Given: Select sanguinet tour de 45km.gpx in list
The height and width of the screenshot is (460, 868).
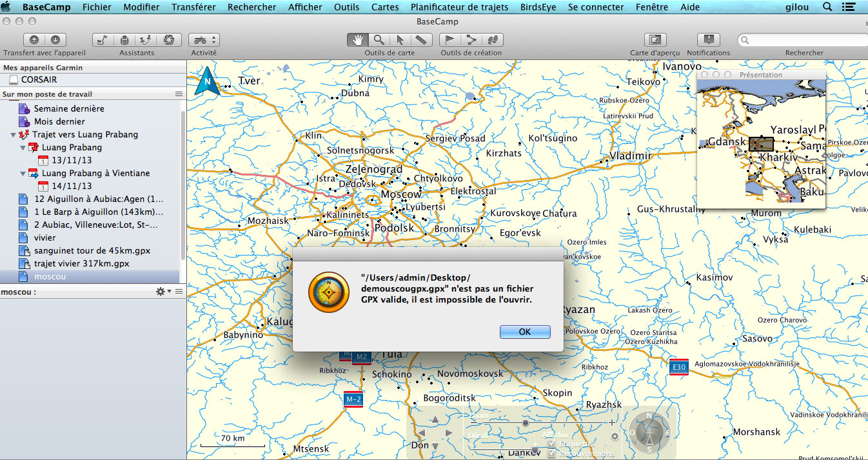Looking at the screenshot, I should click(x=92, y=250).
